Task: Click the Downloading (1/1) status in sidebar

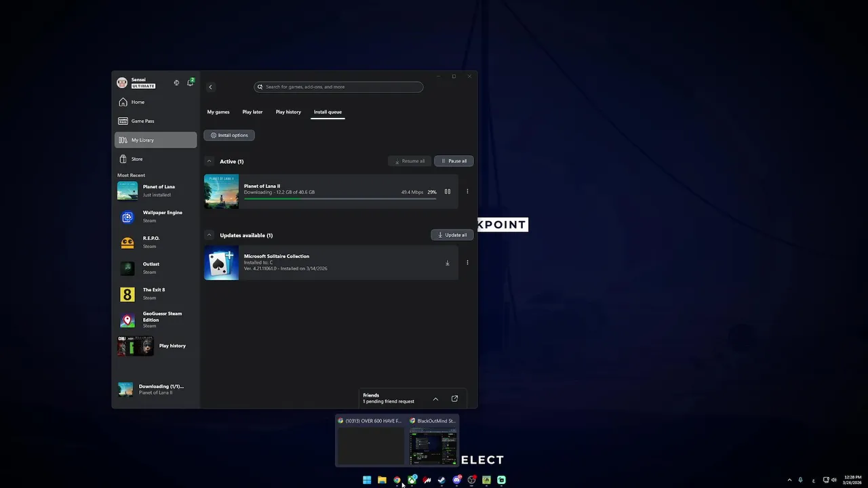Action: click(156, 389)
